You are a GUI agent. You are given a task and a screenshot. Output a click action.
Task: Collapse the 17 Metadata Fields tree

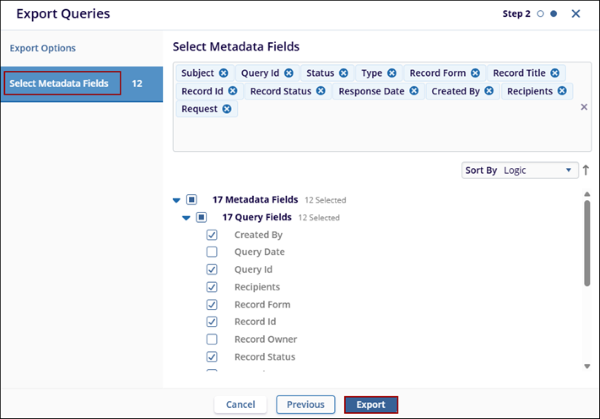point(178,200)
